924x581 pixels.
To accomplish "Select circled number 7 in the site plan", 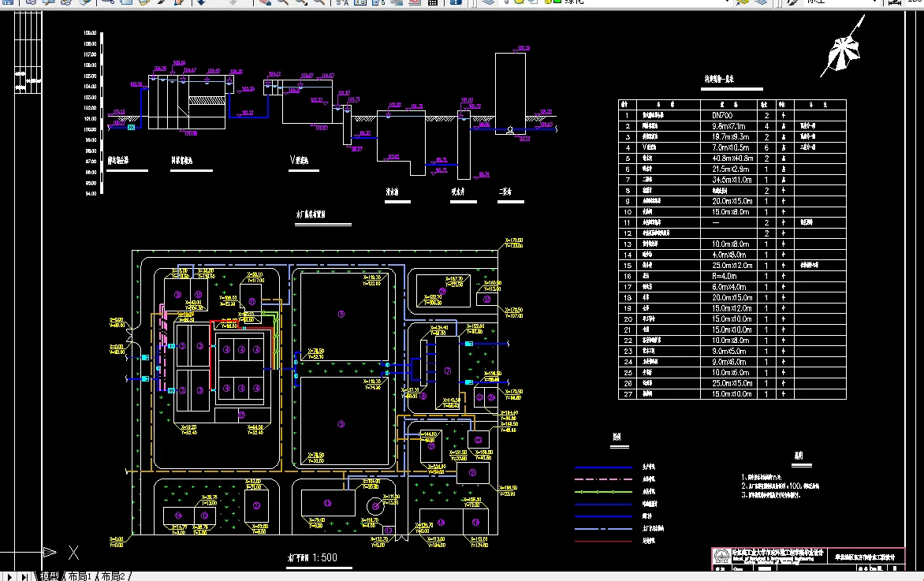I will click(447, 371).
